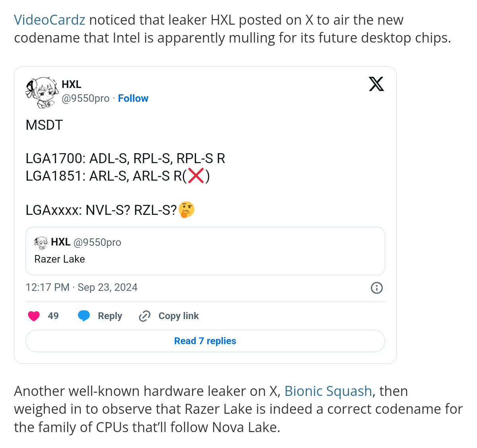Open the quoted Razer Lake tweet
Screen dimensions: 477x448
tap(205, 251)
